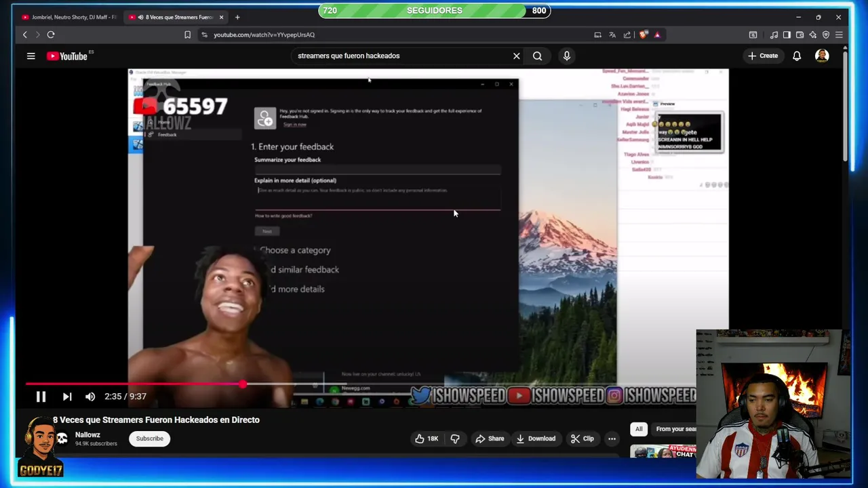868x488 pixels.
Task: Like the video with 18K likes
Action: 427,439
